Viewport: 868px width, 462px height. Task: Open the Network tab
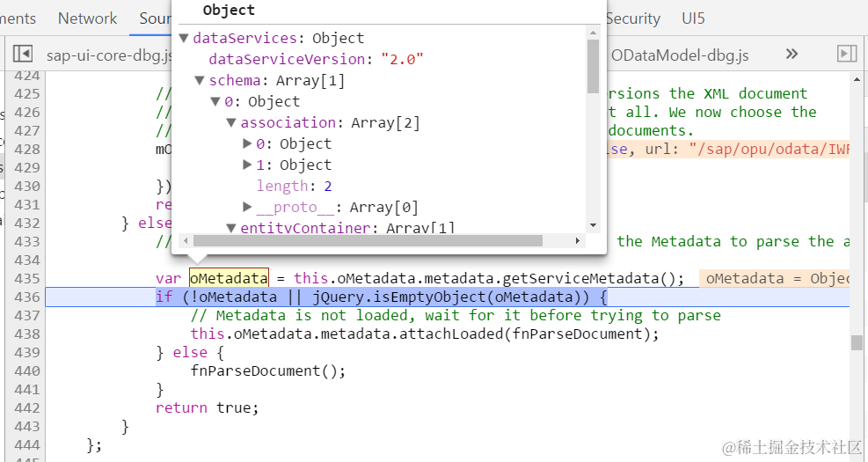tap(87, 18)
